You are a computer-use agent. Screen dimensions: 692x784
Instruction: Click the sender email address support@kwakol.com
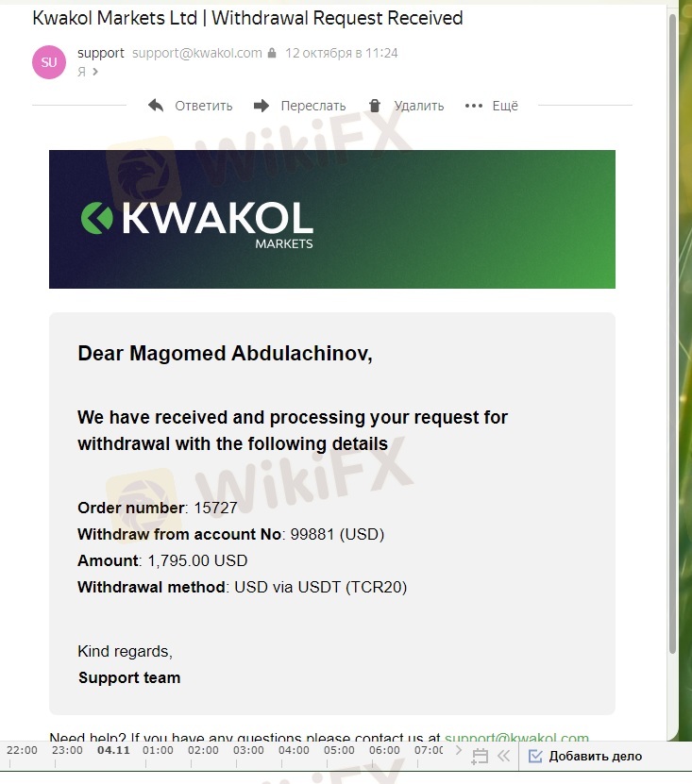(197, 53)
